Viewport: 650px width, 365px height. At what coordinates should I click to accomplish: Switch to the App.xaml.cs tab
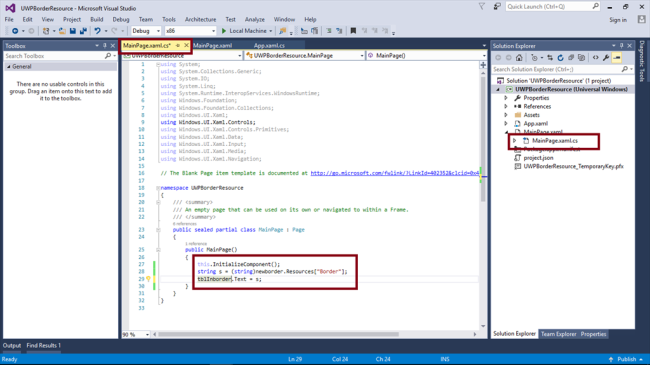(269, 46)
